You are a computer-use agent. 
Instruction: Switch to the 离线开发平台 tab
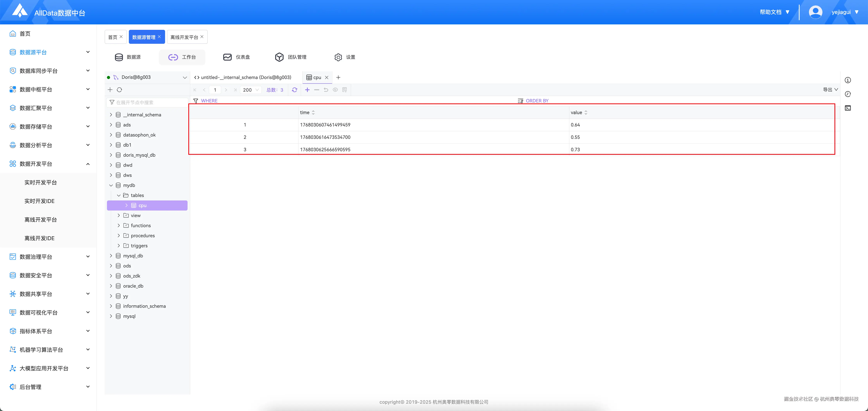point(185,37)
